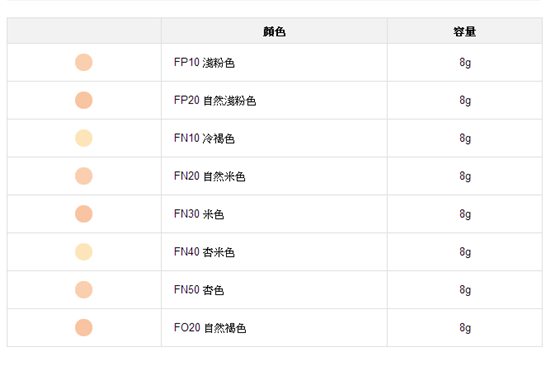
Task: Click the FN30 米色 color swatch
Action: pyautogui.click(x=84, y=214)
